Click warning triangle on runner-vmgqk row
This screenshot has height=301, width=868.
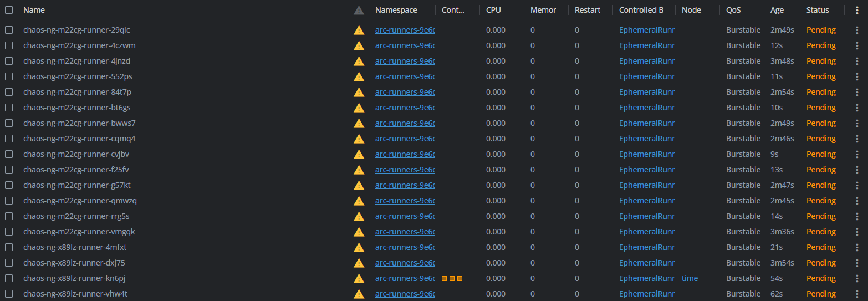click(x=359, y=232)
